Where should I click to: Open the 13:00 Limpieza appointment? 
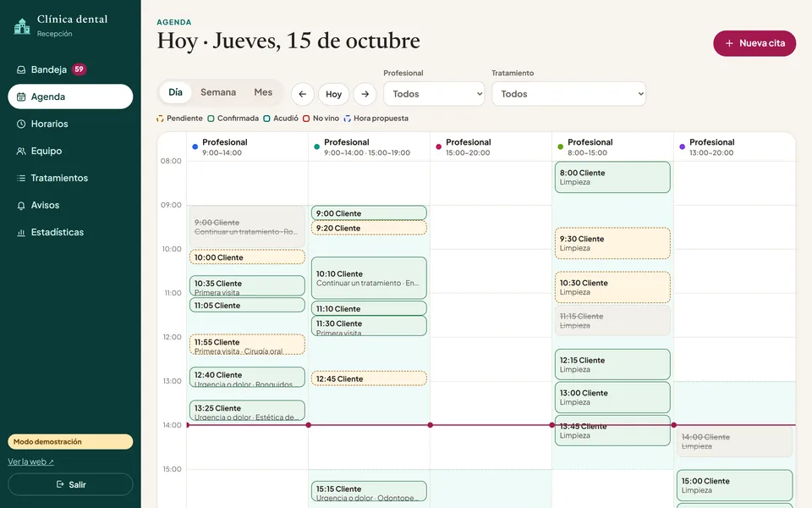click(x=612, y=398)
